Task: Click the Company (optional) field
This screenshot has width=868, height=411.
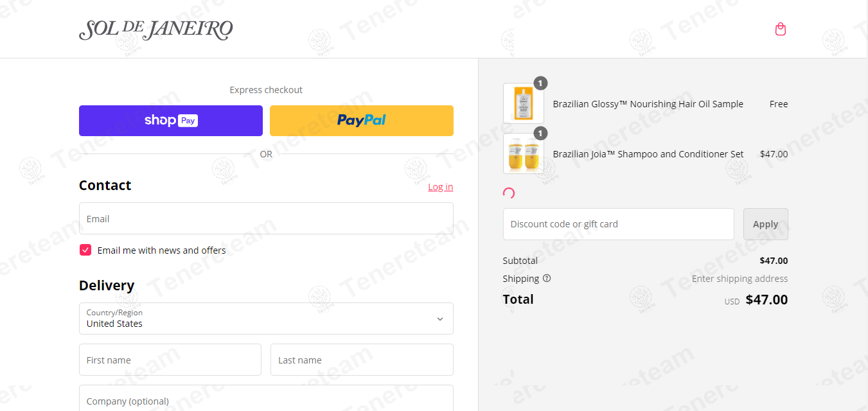Action: tap(266, 399)
